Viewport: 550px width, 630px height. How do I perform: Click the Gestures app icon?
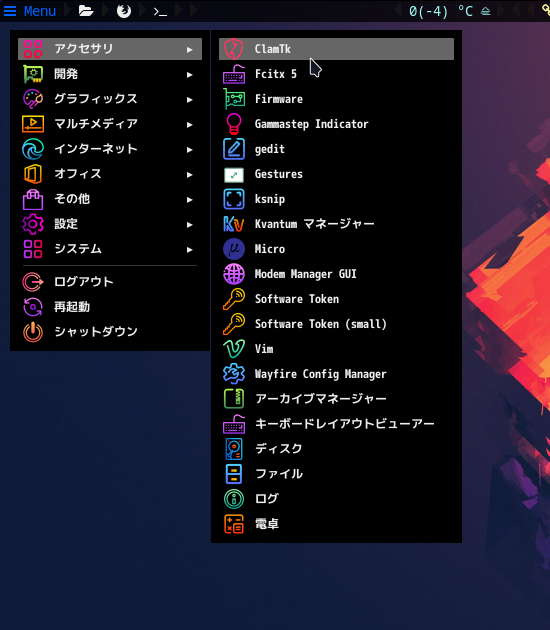click(x=234, y=174)
